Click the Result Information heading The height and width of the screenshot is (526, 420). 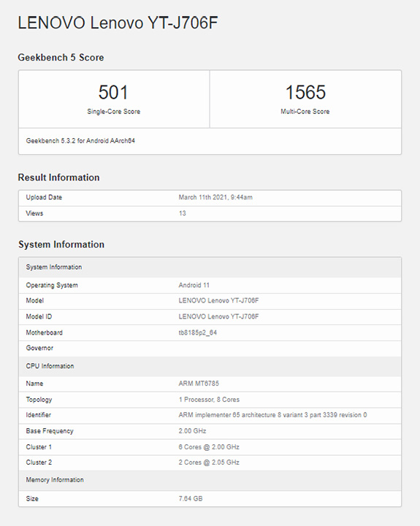click(58, 178)
